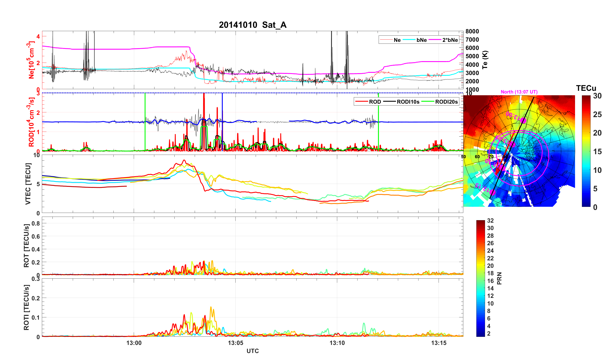The height and width of the screenshot is (364, 602).
Task: Click the plot title "20141010 Sat_A"
Action: click(x=252, y=25)
